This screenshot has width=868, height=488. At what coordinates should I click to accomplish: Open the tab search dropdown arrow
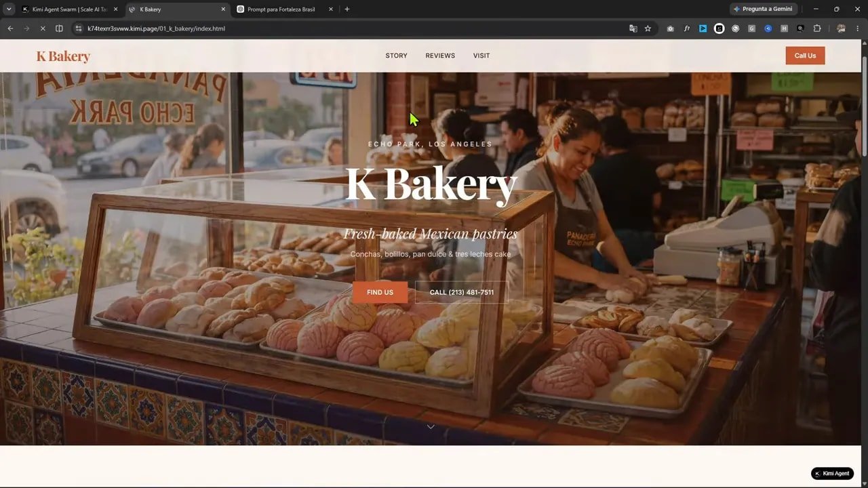click(x=9, y=9)
